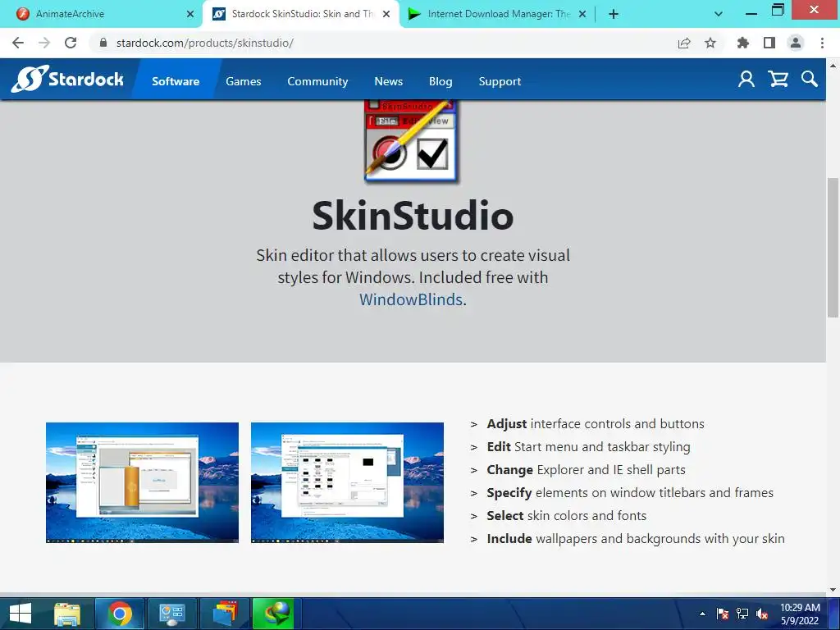This screenshot has width=840, height=630.
Task: Bookmark this page with the star icon
Action: coord(710,43)
